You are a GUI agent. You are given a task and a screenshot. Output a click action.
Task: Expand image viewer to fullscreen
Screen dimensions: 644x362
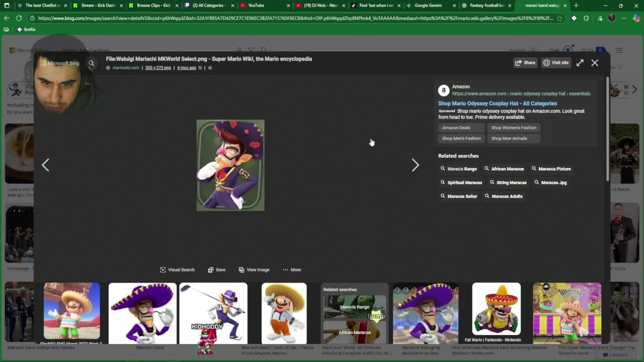tap(580, 63)
